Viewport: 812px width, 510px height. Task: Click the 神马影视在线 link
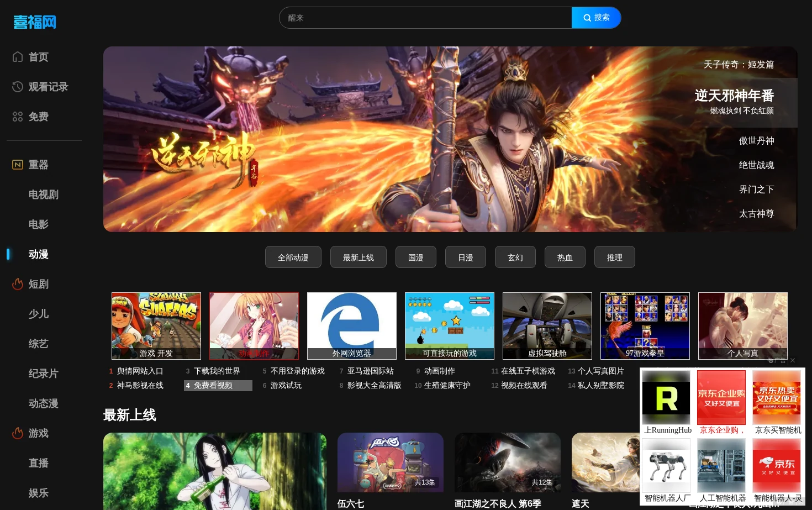click(x=140, y=386)
